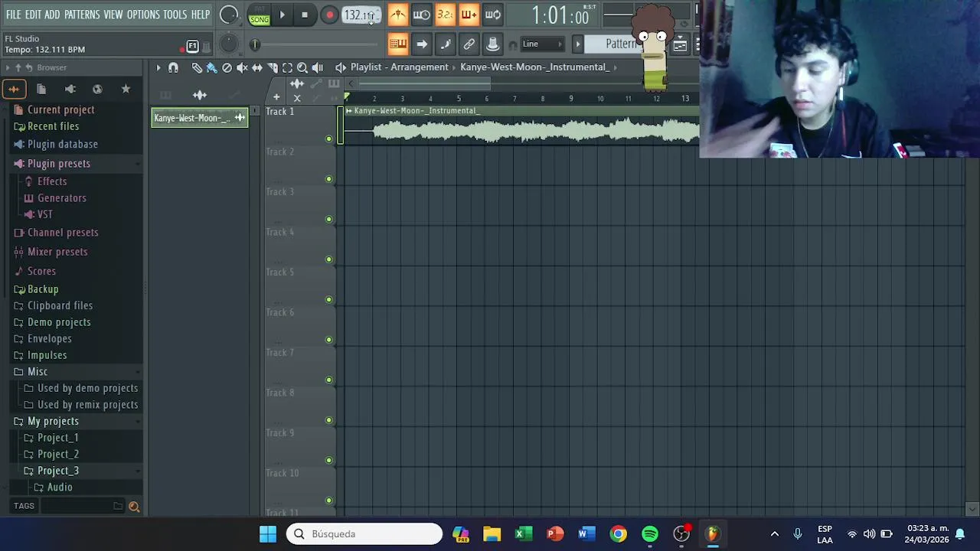Image resolution: width=980 pixels, height=551 pixels.
Task: Open the ADD menu
Action: (52, 15)
